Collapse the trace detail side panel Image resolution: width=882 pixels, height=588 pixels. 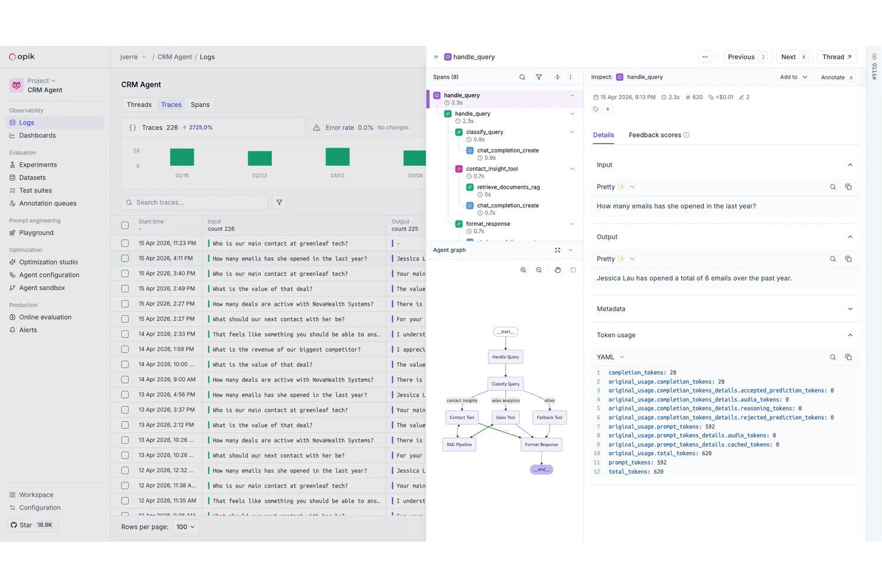tap(436, 57)
